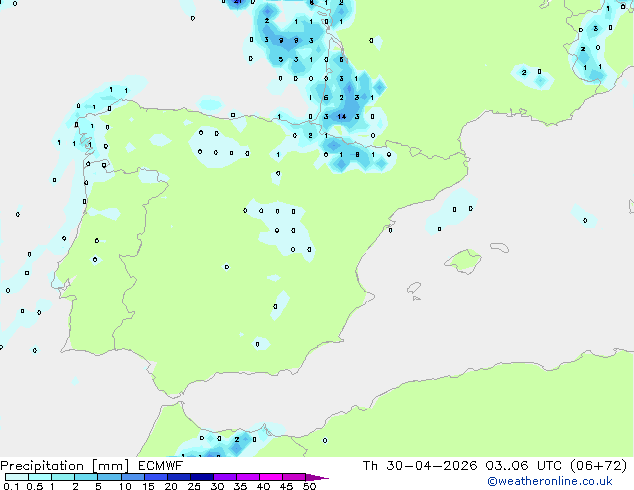Pick the magenta 40–45 mm legend swatch
Image resolution: width=634 pixels, height=490 pixels.
271,477
